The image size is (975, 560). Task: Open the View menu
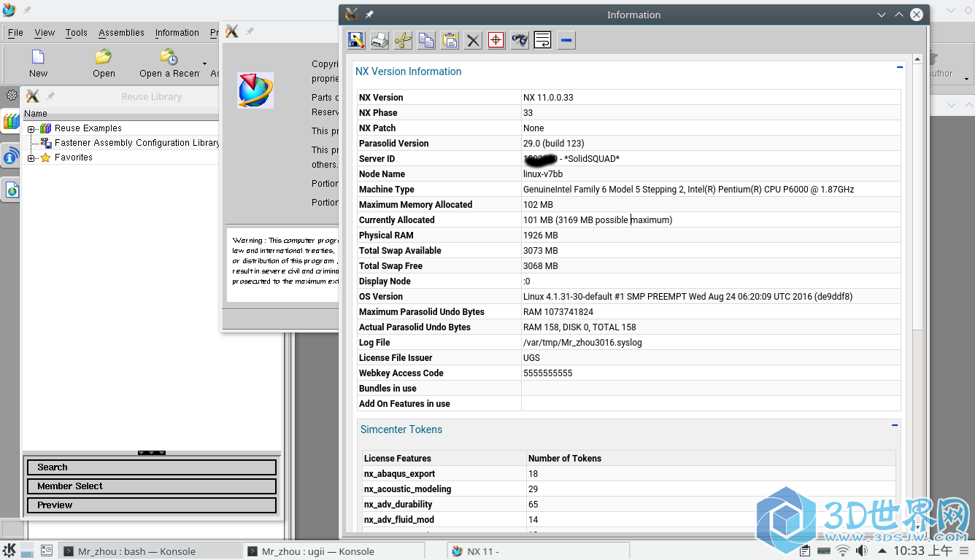(x=45, y=33)
